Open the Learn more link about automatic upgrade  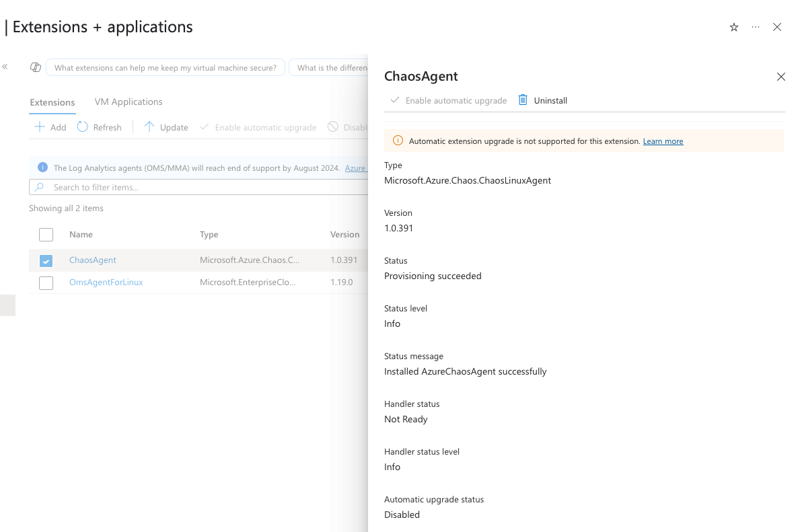point(663,141)
